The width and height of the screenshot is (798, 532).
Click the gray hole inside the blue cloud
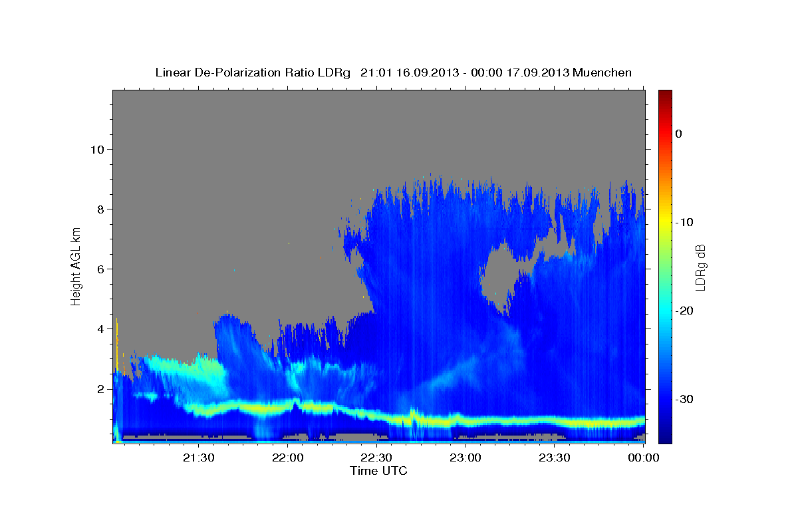click(x=503, y=274)
